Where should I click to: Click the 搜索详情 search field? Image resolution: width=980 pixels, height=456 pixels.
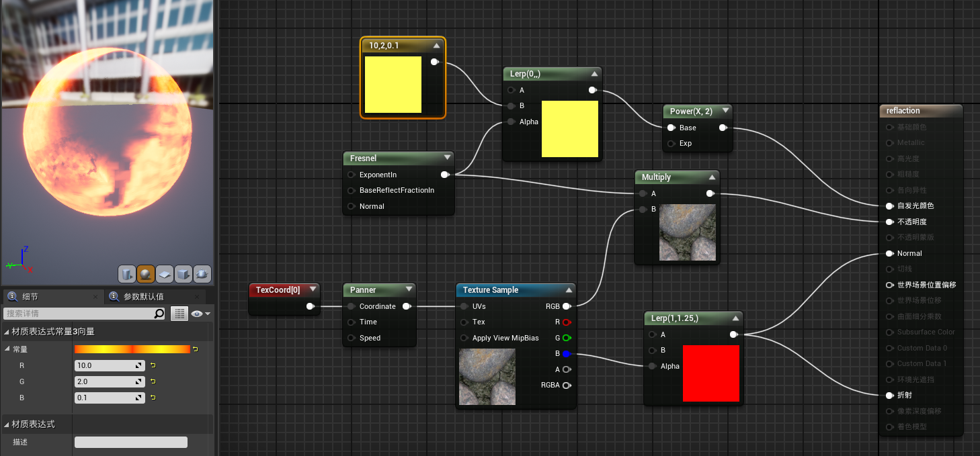(77, 314)
